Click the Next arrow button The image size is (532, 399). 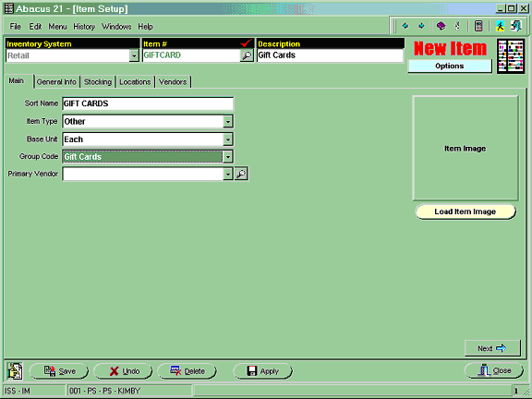pos(492,348)
